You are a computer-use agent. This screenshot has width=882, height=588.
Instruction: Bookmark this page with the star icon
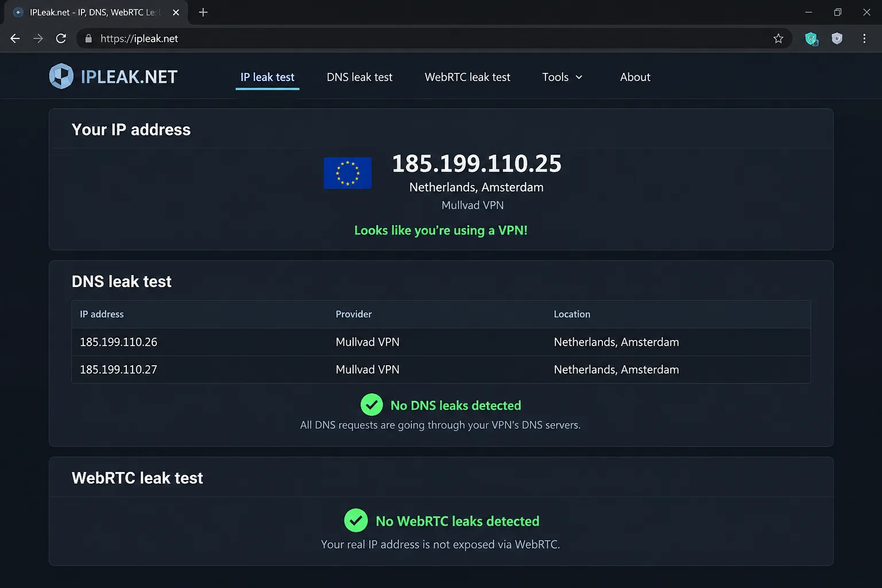click(x=778, y=38)
